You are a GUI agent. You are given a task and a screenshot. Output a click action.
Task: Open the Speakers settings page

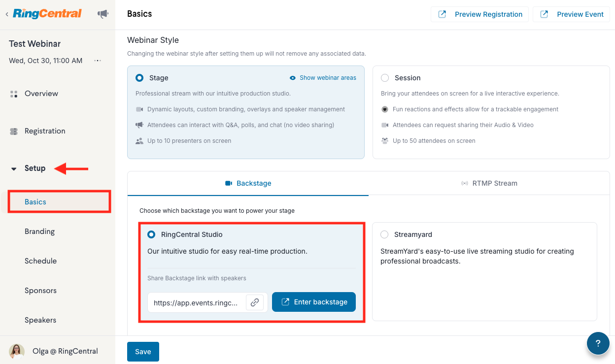pos(40,320)
